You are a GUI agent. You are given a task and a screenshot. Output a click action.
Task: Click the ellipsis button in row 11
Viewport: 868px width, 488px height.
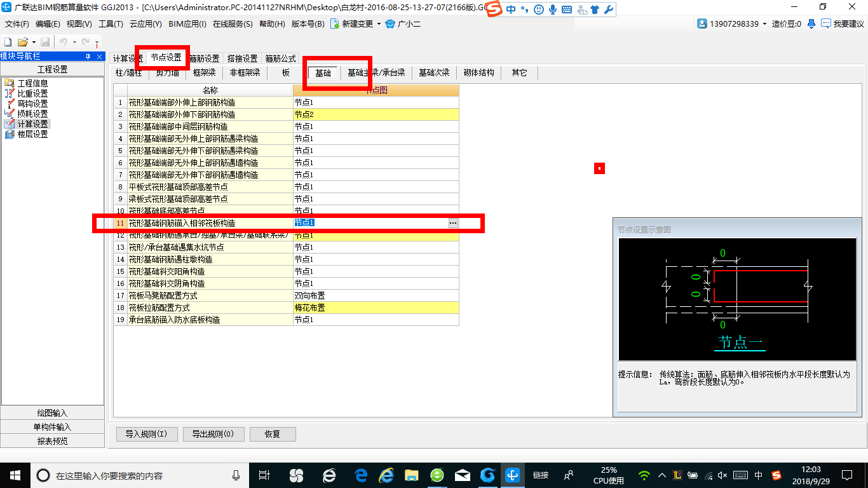pos(453,223)
